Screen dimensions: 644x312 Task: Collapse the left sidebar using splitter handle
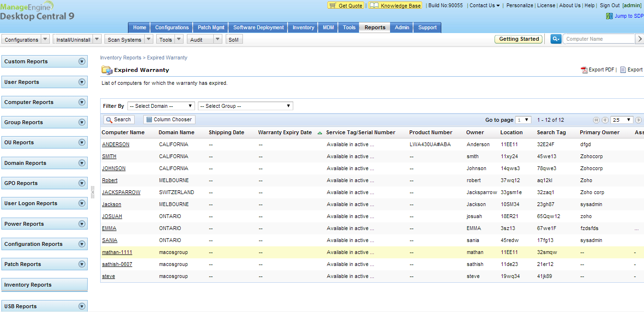point(92,192)
